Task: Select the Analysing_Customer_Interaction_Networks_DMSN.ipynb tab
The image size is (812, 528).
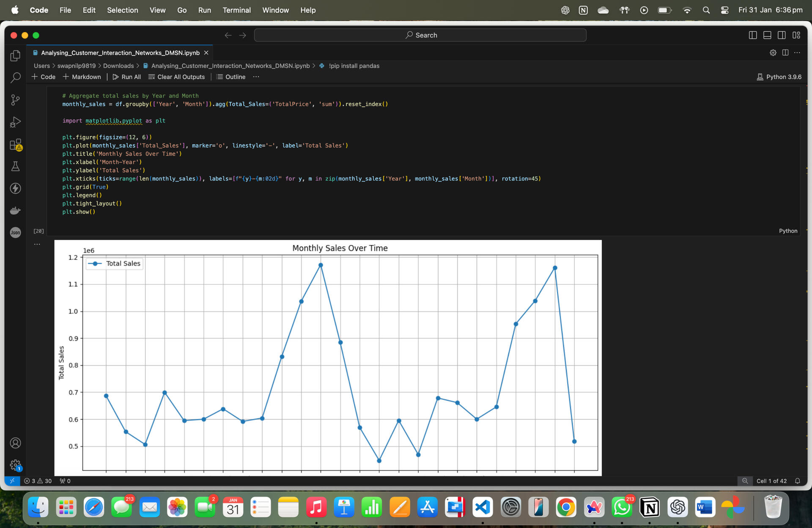Action: [120, 52]
